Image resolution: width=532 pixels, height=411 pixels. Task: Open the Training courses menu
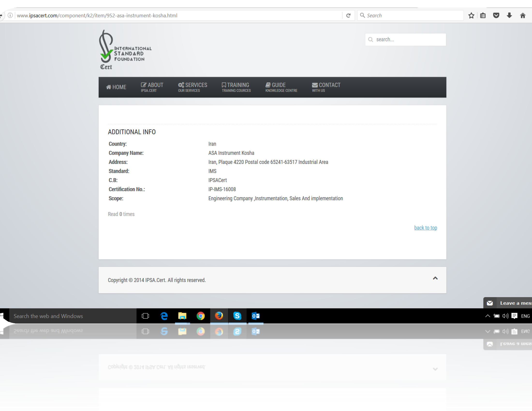coord(236,87)
